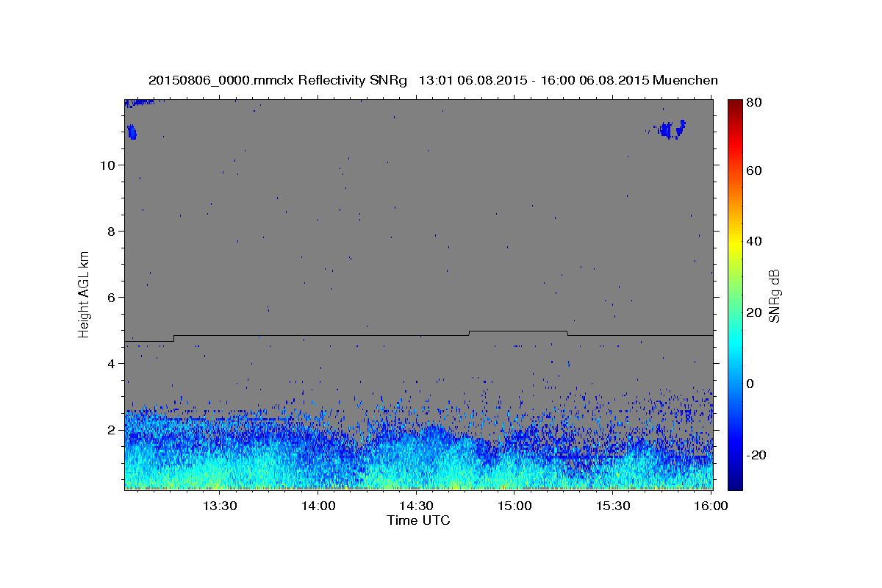The width and height of the screenshot is (882, 588).
Task: Click the colorbar value 80
Action: (x=754, y=103)
